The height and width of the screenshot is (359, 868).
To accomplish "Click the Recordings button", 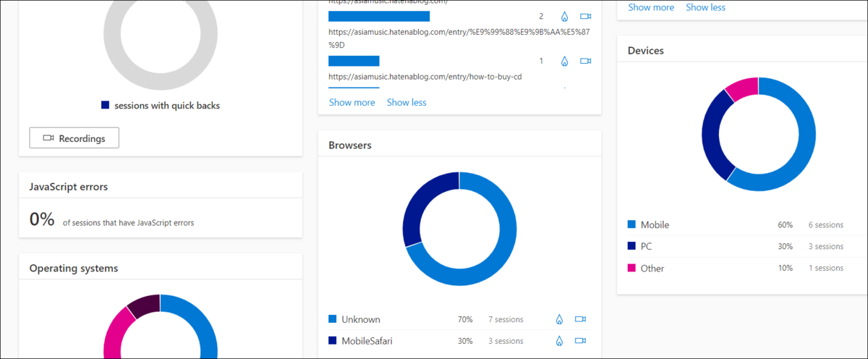I will 74,138.
